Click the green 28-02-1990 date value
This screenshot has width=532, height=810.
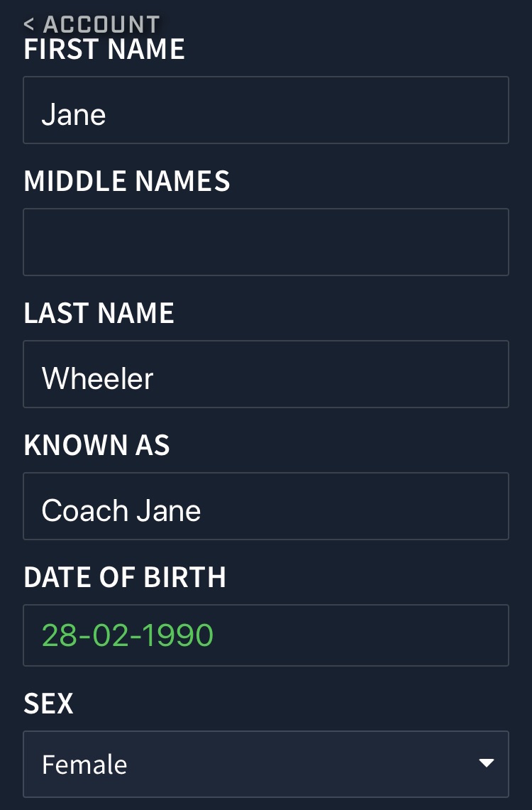128,635
